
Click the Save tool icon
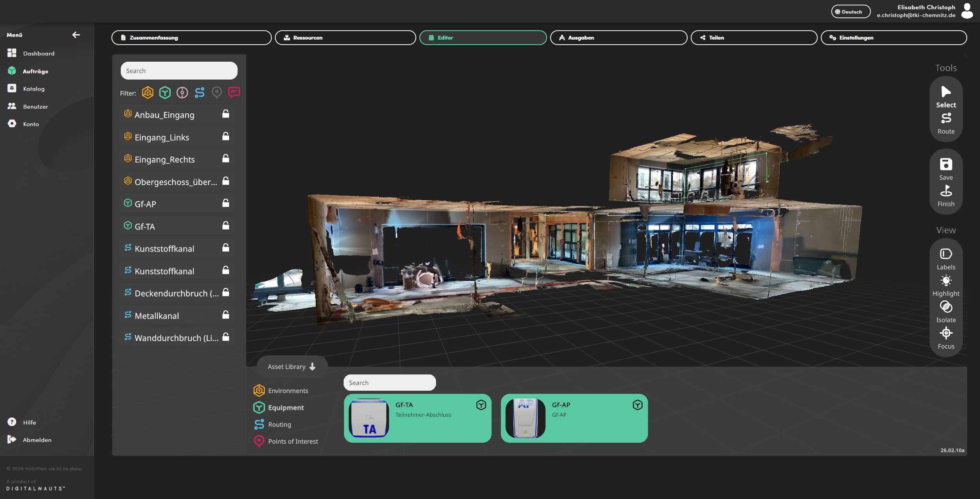point(946,164)
